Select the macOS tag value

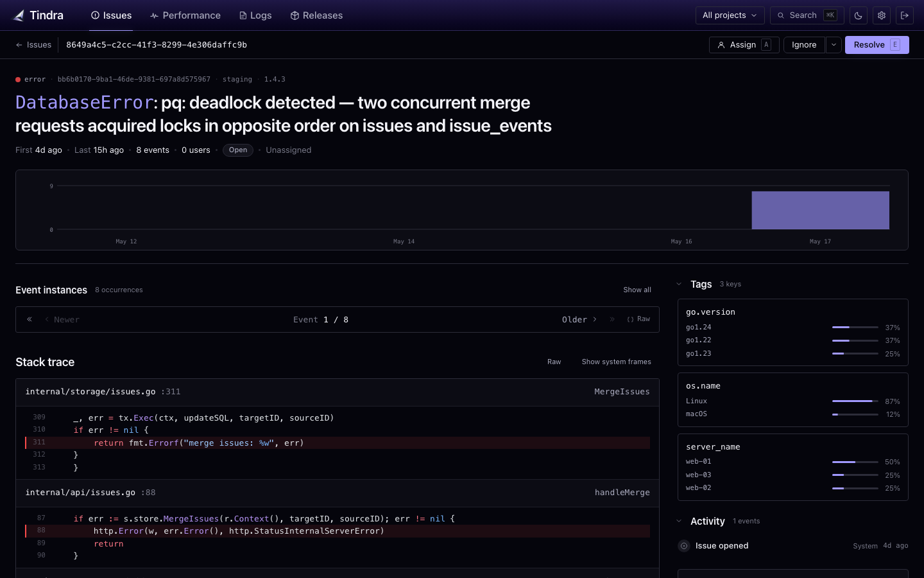pos(697,414)
